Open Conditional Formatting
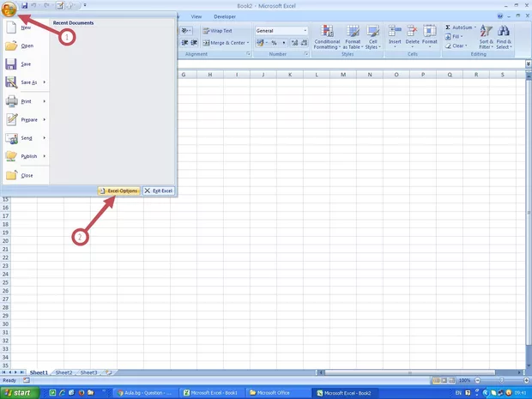The width and height of the screenshot is (532, 399). tap(327, 37)
